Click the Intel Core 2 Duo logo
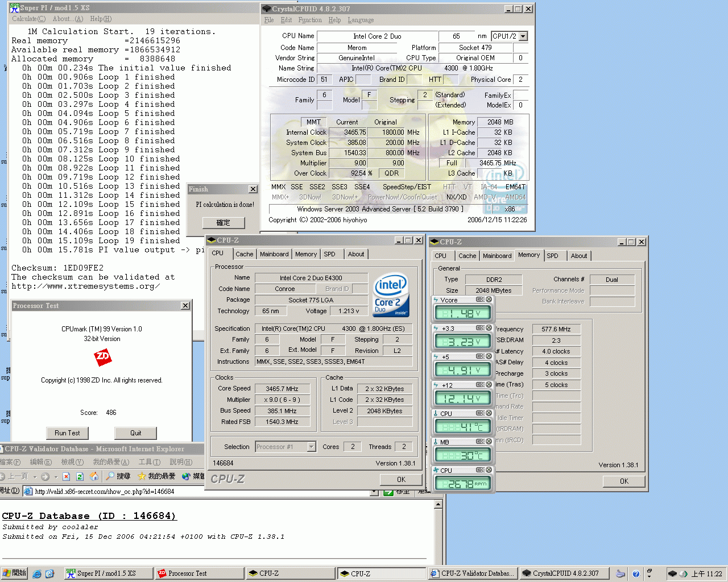This screenshot has height=582, width=728. [390, 295]
